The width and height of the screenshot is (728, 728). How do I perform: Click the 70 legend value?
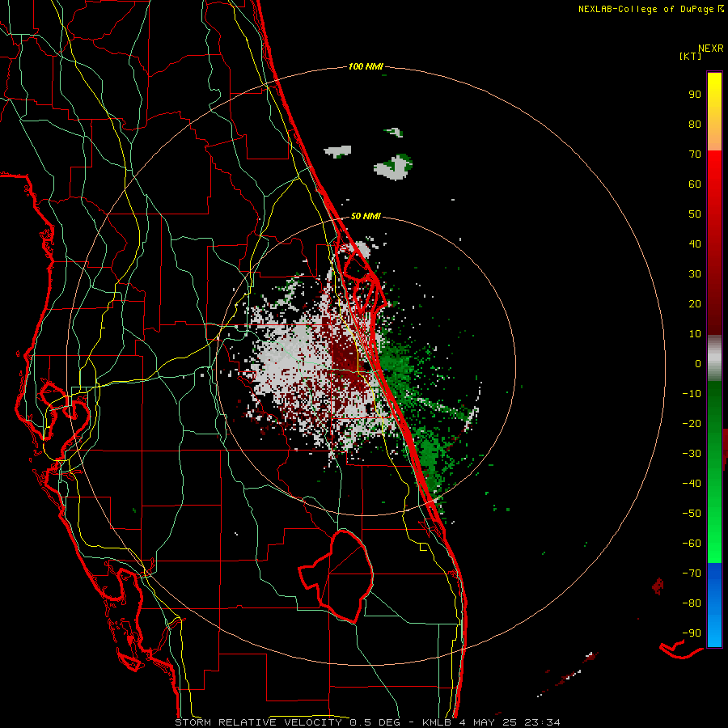point(695,154)
